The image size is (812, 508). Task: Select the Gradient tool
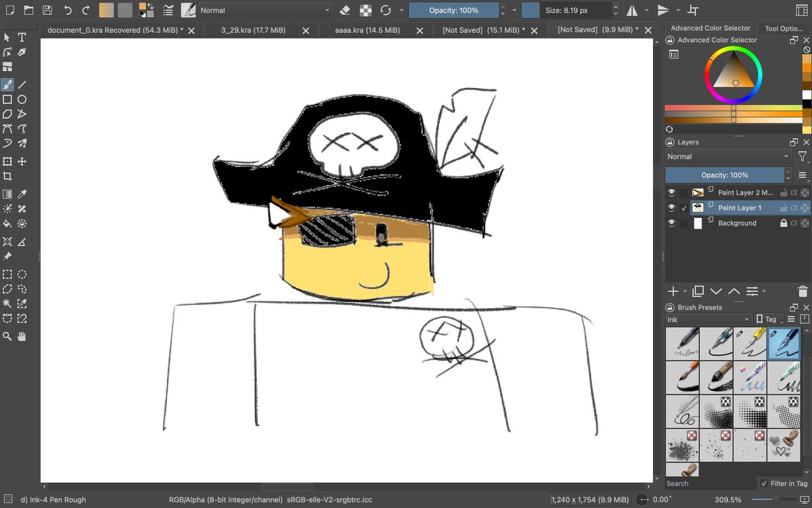point(7,194)
